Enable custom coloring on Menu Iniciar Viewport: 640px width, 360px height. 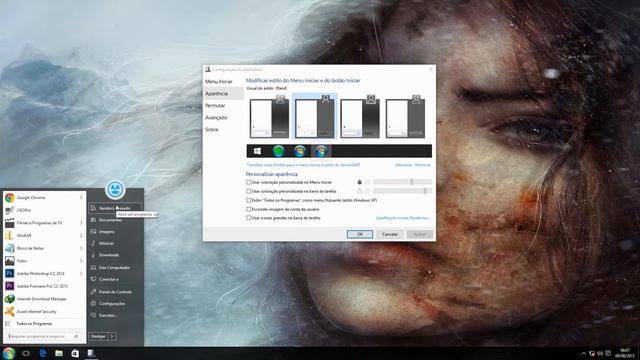pyautogui.click(x=248, y=182)
